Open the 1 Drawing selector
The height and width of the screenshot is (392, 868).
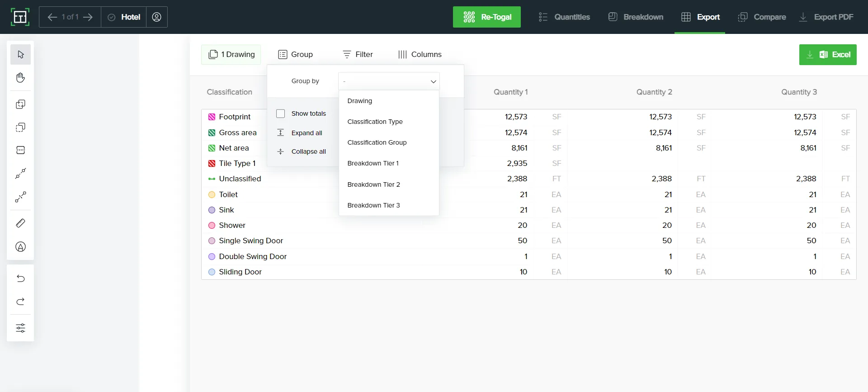coord(231,55)
